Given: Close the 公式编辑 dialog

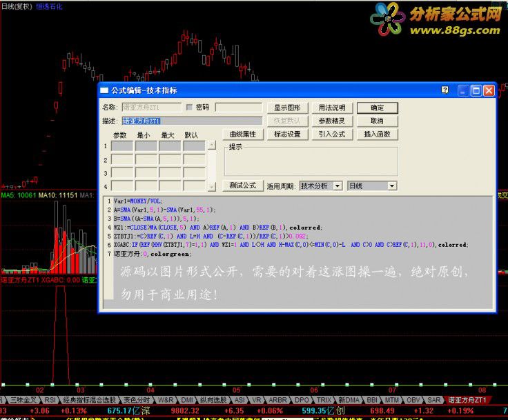Looking at the screenshot, I should coord(489,90).
